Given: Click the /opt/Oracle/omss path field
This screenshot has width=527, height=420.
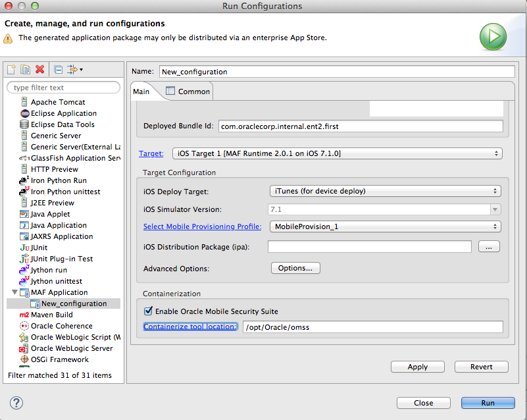Looking at the screenshot, I should coord(373,327).
